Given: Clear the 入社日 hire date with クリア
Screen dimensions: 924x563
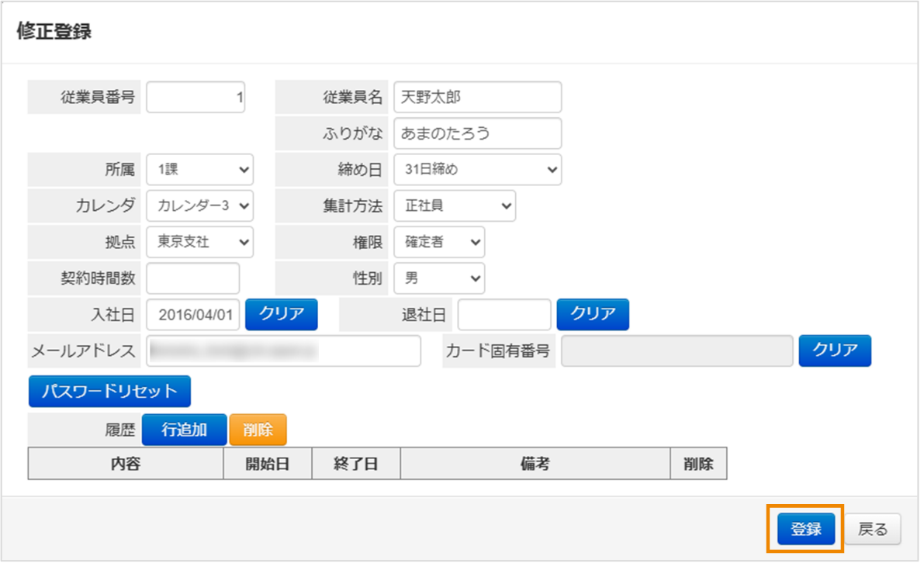Looking at the screenshot, I should tap(282, 314).
